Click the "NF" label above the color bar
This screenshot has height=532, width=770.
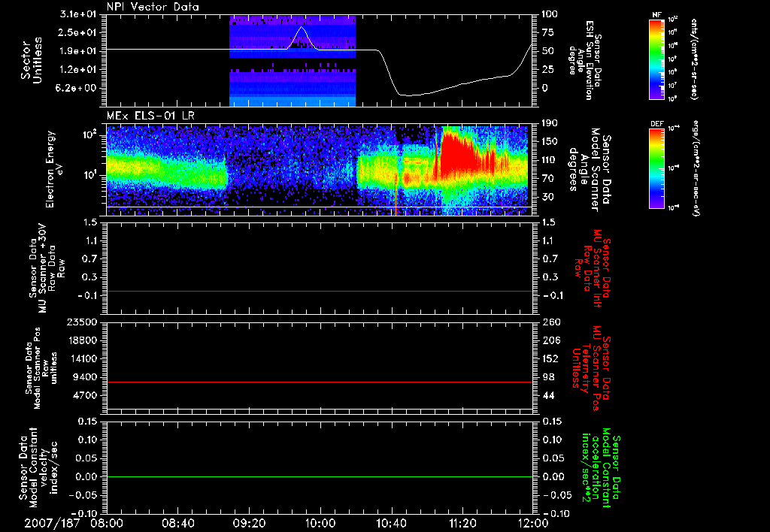click(656, 15)
